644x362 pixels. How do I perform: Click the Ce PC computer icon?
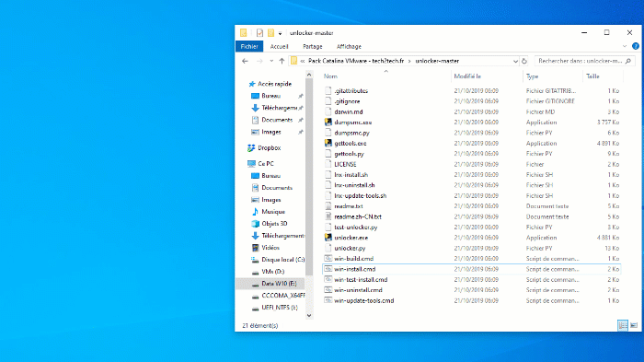tap(251, 164)
